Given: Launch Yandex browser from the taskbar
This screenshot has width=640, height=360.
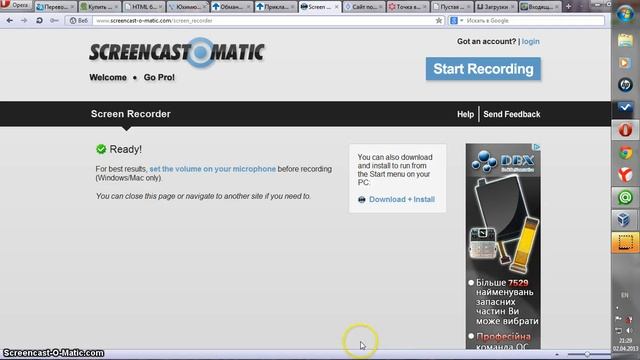Looking at the screenshot, I should coord(625,175).
